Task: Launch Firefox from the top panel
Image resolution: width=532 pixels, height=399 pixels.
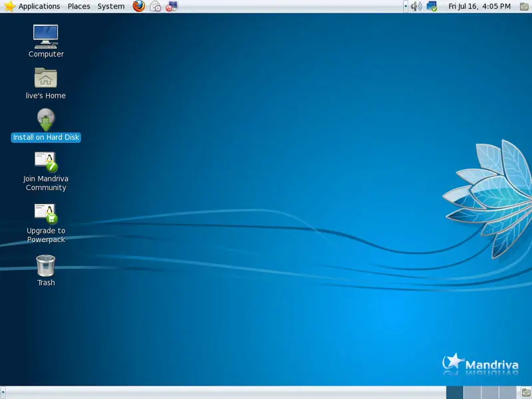Action: pos(138,6)
